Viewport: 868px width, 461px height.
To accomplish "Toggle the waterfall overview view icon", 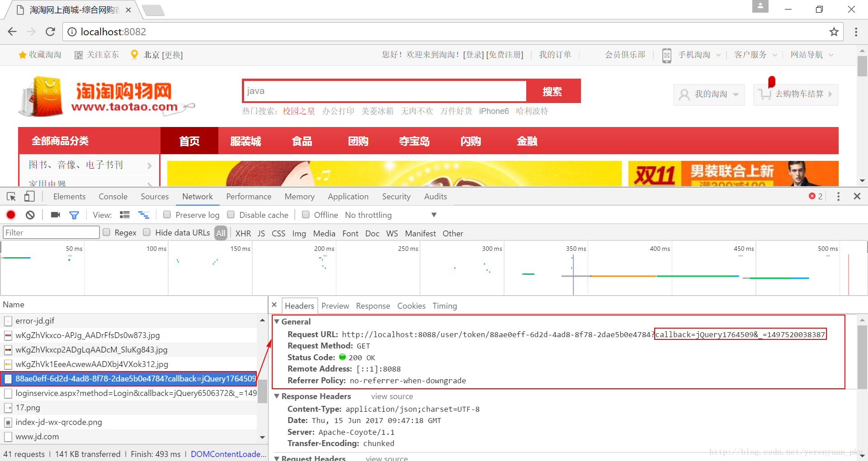I will pyautogui.click(x=144, y=215).
